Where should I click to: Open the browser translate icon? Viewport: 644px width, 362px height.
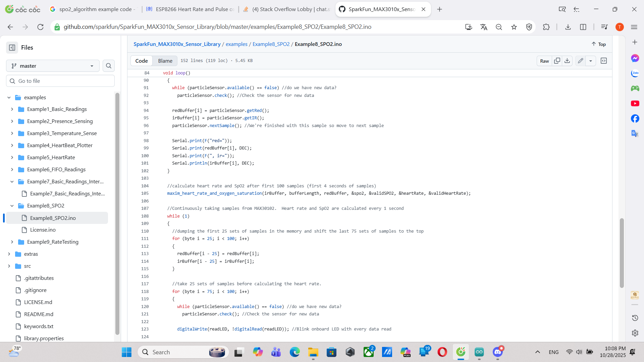(x=484, y=27)
